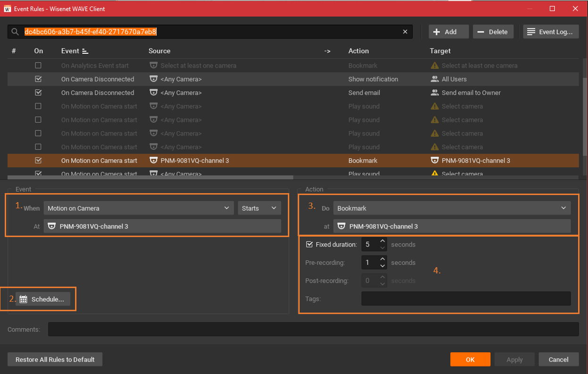The width and height of the screenshot is (588, 374).
Task: Close the Event Rules window
Action: (575, 8)
